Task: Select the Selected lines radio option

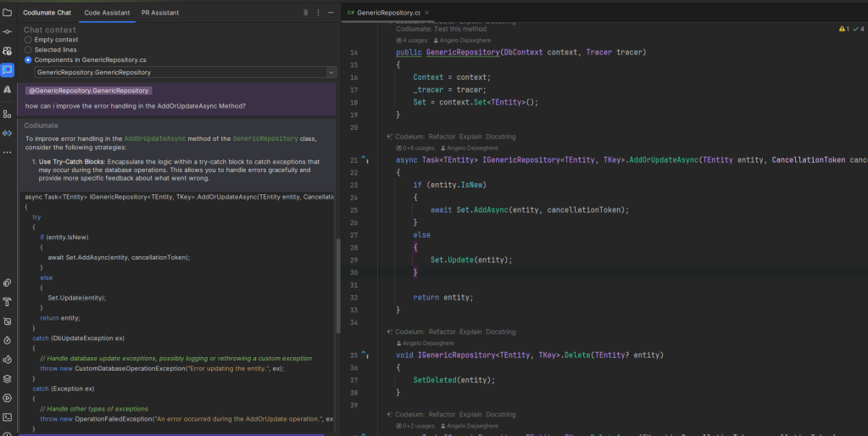Action: pos(28,50)
